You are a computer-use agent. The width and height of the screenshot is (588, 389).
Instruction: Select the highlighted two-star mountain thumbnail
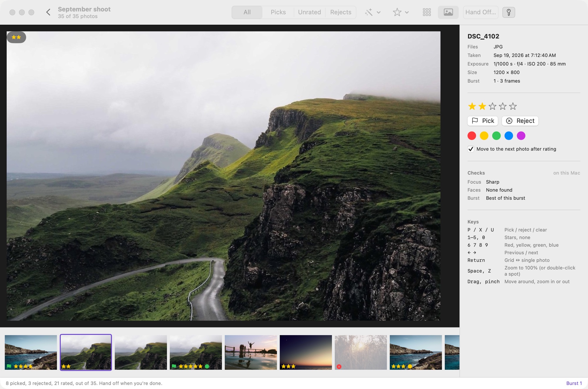pyautogui.click(x=86, y=352)
